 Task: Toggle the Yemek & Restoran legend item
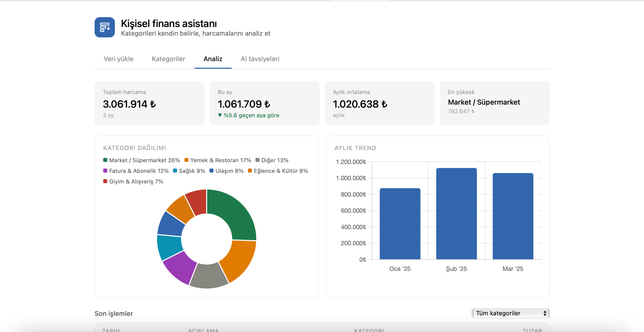(218, 160)
